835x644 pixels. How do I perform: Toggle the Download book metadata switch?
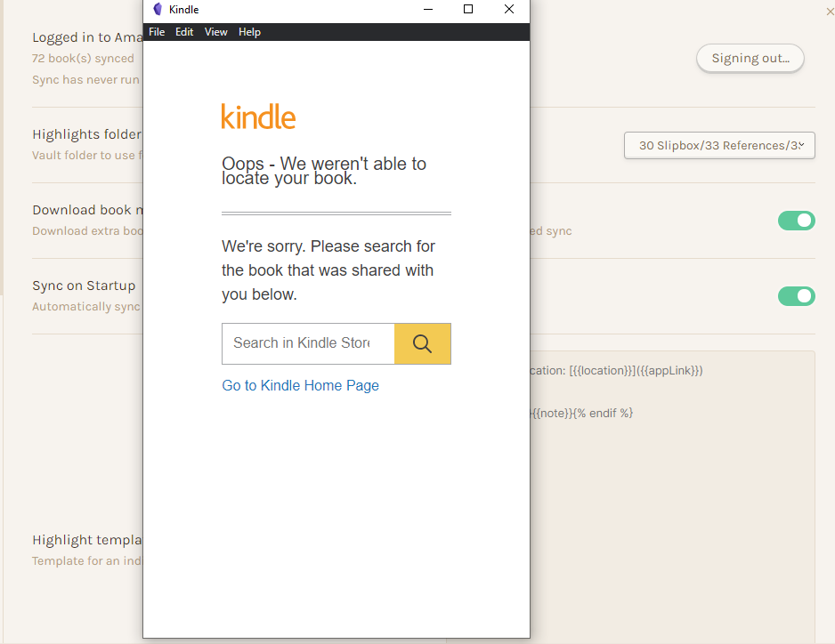click(796, 221)
